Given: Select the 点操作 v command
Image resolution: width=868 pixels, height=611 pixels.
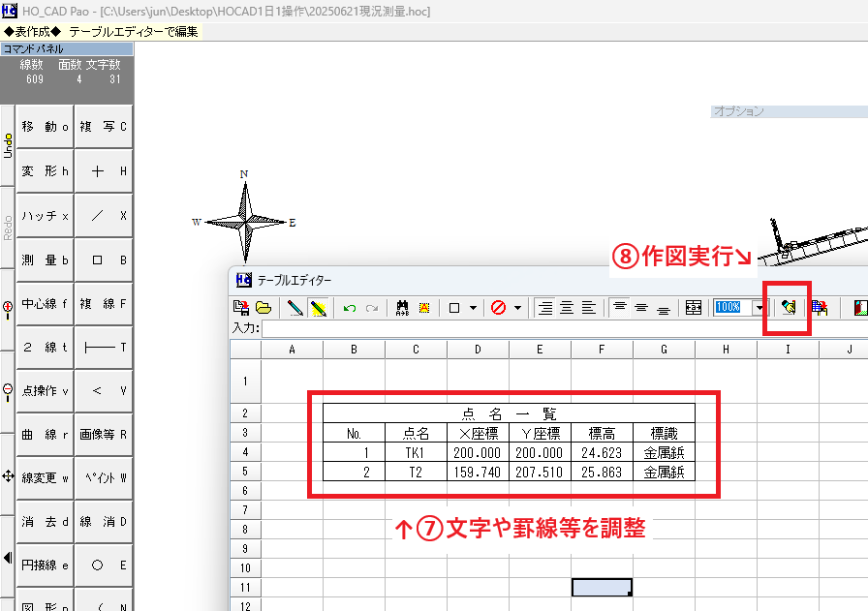Looking at the screenshot, I should 45,391.
